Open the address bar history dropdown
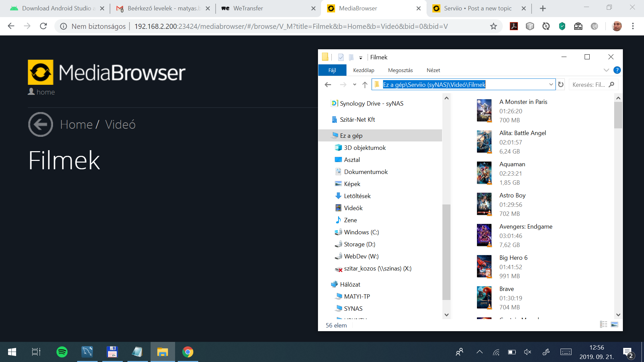 coord(551,84)
